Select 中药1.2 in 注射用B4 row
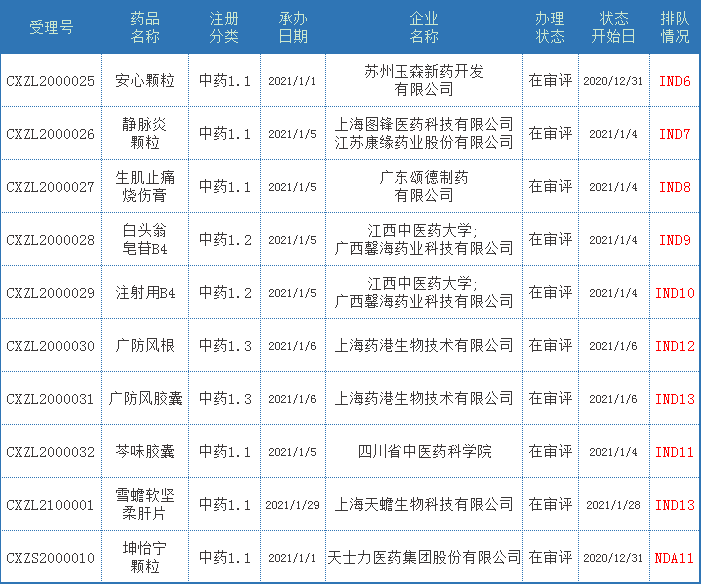Screen dimensions: 701x584 [225, 293]
